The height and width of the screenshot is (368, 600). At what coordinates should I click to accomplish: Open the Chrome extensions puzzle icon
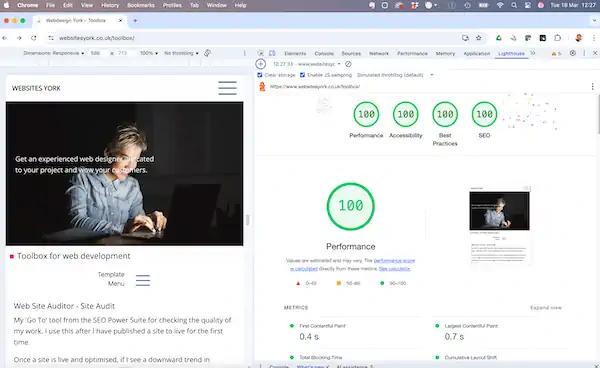tap(558, 38)
